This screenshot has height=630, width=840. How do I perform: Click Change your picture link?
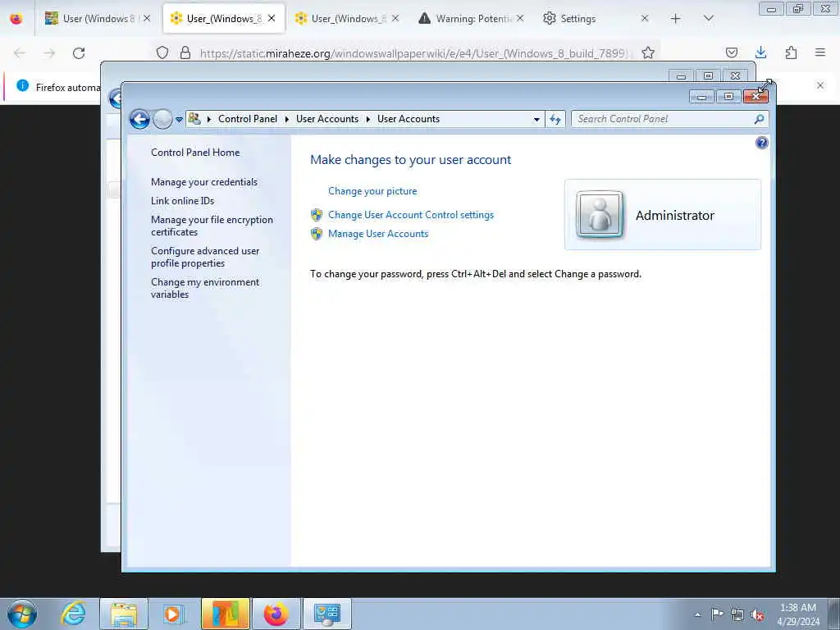coord(372,191)
